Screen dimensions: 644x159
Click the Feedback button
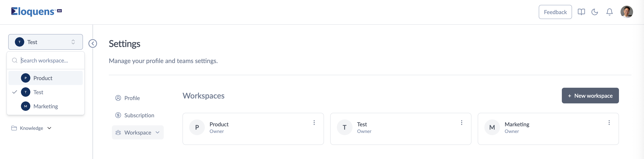point(555,12)
